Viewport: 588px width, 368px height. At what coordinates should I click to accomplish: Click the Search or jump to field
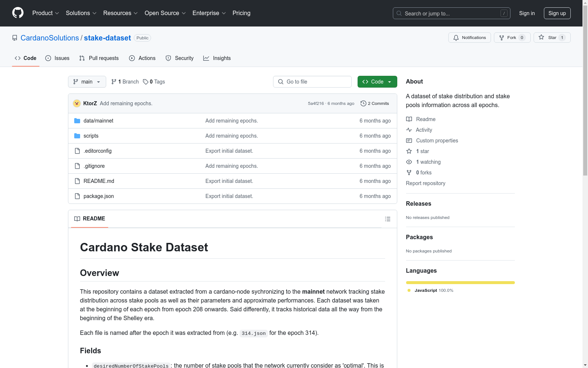pos(452,13)
